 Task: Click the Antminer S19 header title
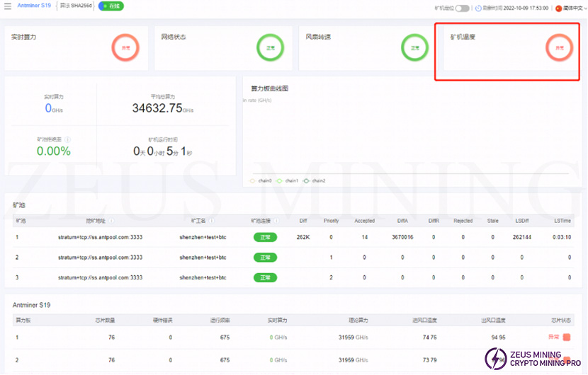(x=33, y=6)
